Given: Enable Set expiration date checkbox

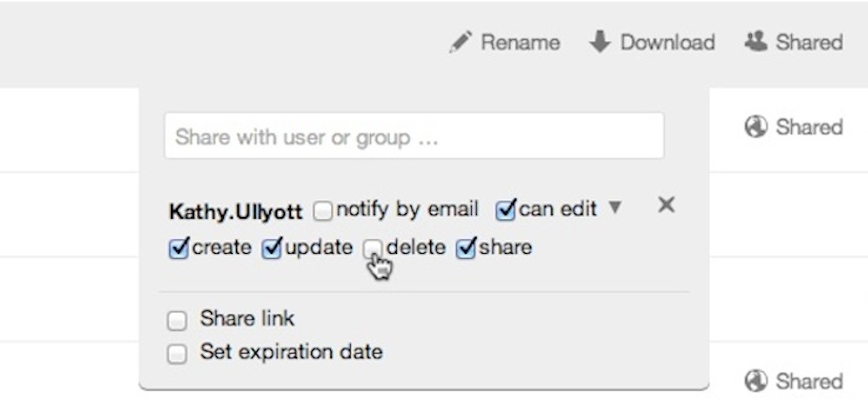Looking at the screenshot, I should (x=177, y=354).
